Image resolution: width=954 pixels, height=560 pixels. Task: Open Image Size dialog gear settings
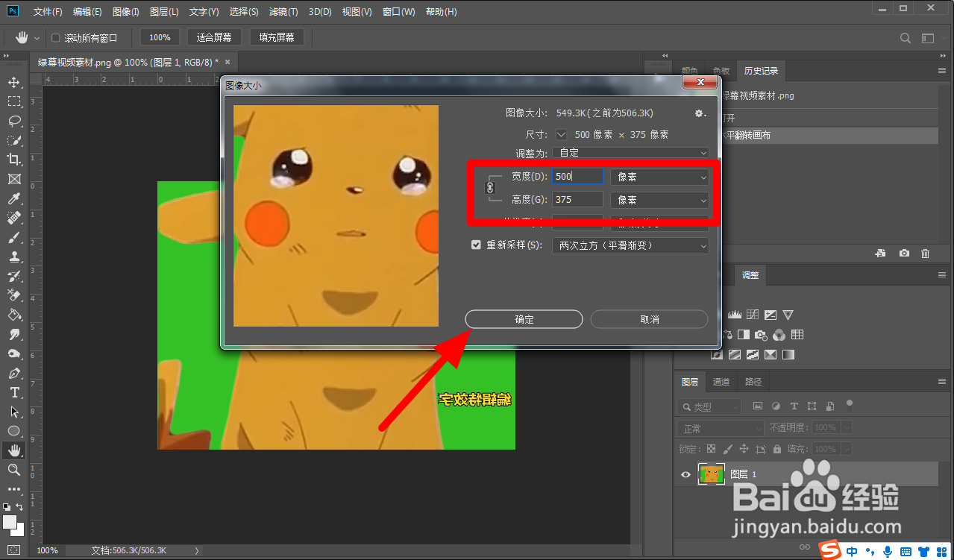point(700,113)
